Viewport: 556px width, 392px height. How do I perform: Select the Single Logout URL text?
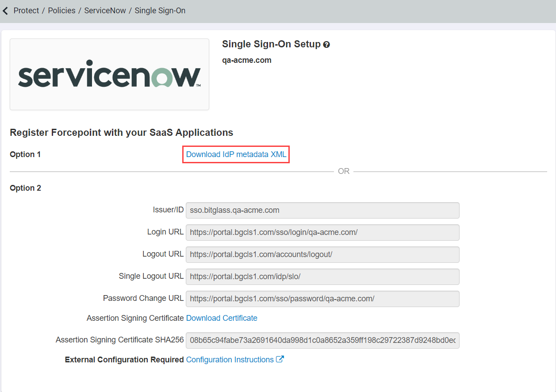coord(323,276)
